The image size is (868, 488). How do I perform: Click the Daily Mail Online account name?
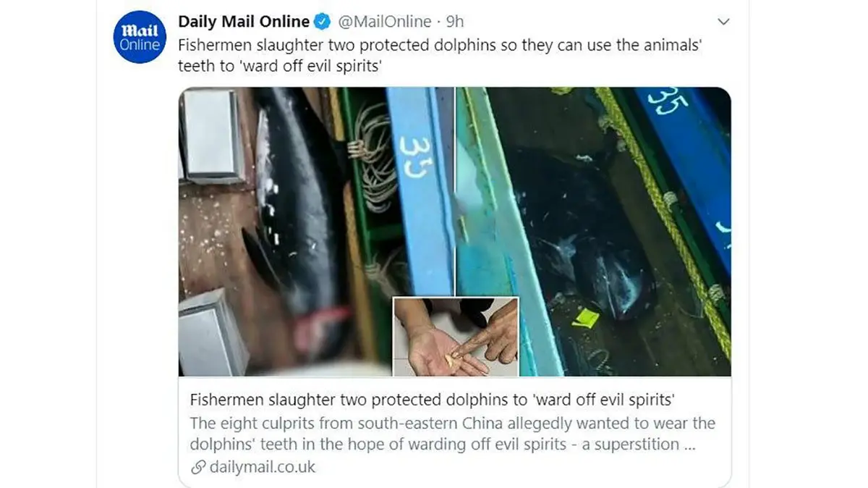click(244, 22)
